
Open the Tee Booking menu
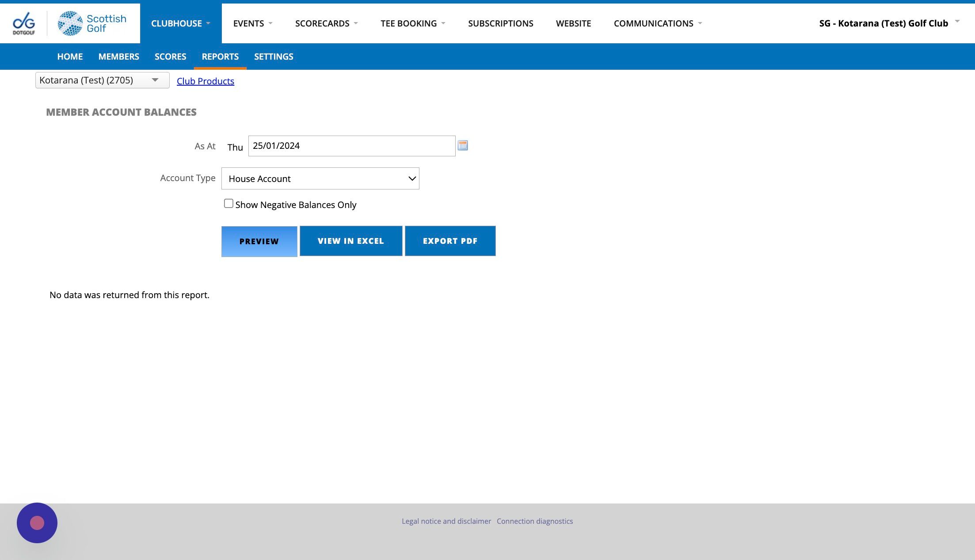412,23
